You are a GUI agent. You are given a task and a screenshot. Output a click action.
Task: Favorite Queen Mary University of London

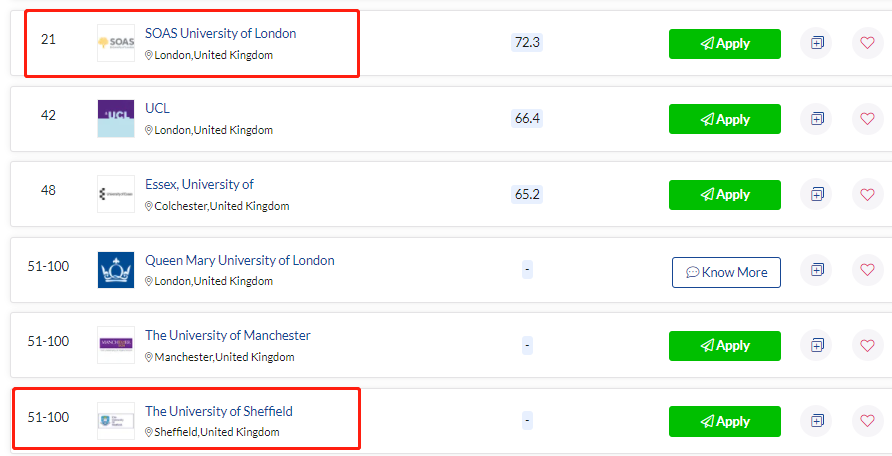pos(867,270)
